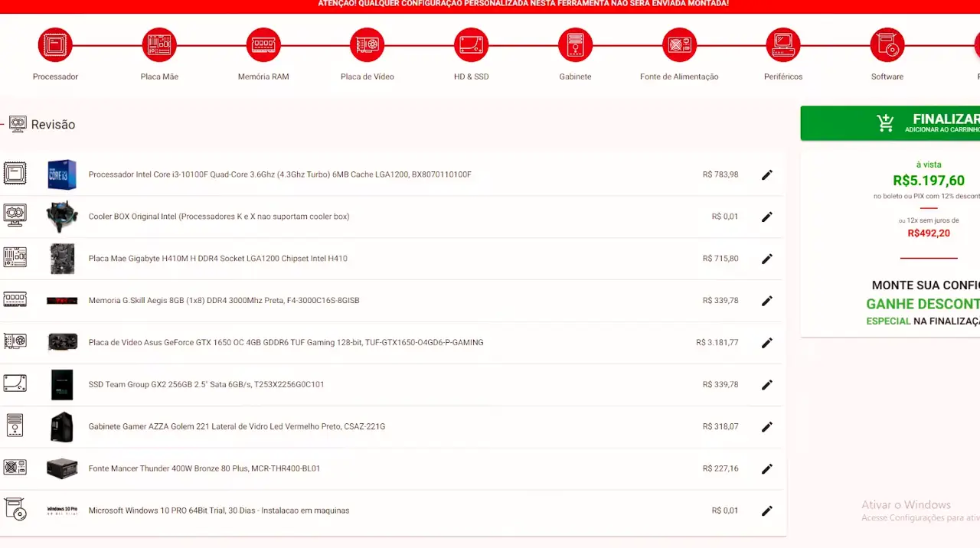Screen dimensions: 980x548
Task: Open the HD & SSD step icon
Action: point(471,45)
